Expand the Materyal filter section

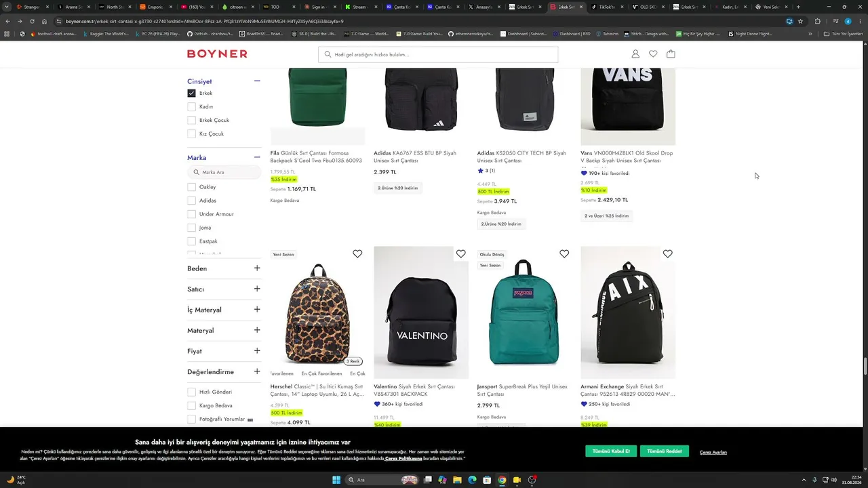pyautogui.click(x=257, y=330)
